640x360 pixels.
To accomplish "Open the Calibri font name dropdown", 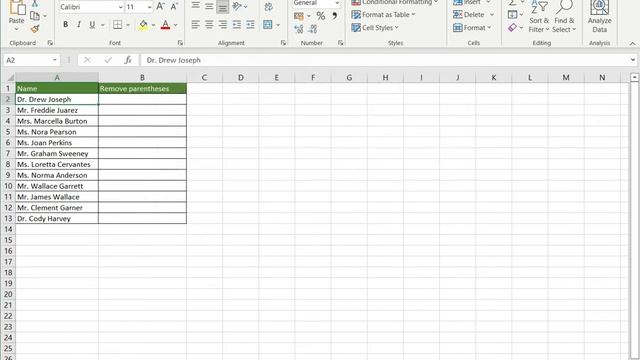I will (120, 7).
